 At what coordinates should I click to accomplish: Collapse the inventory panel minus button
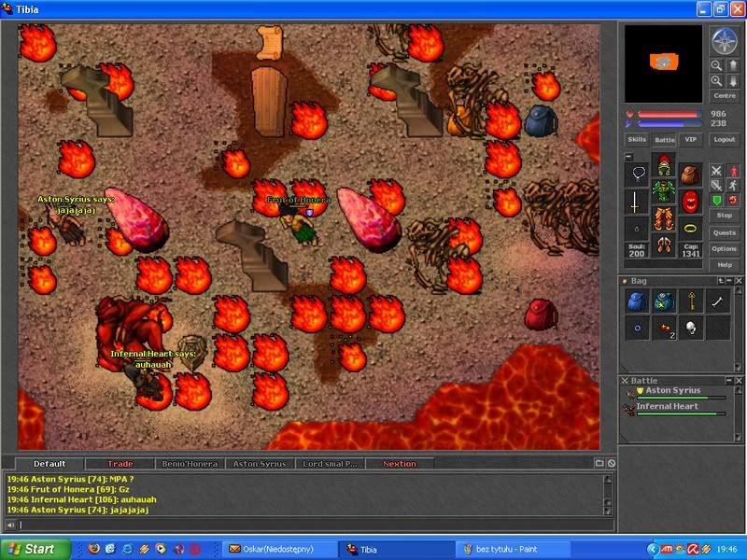628,156
